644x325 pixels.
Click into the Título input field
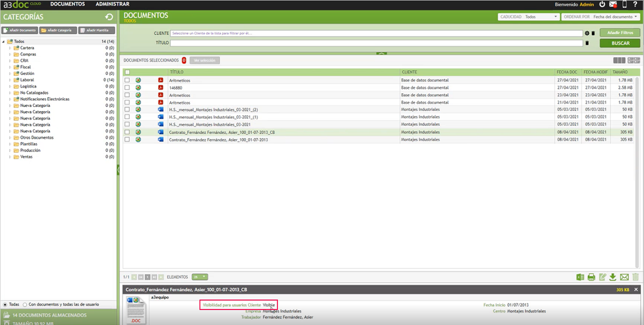click(376, 43)
